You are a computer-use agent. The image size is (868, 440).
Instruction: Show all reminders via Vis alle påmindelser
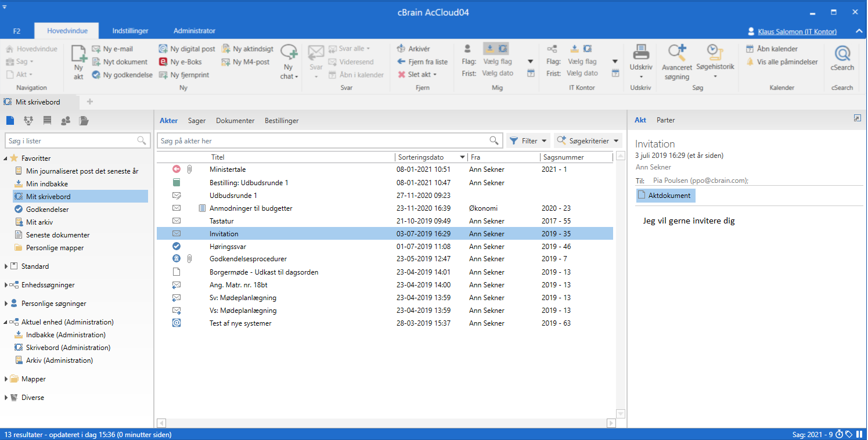[x=781, y=62]
